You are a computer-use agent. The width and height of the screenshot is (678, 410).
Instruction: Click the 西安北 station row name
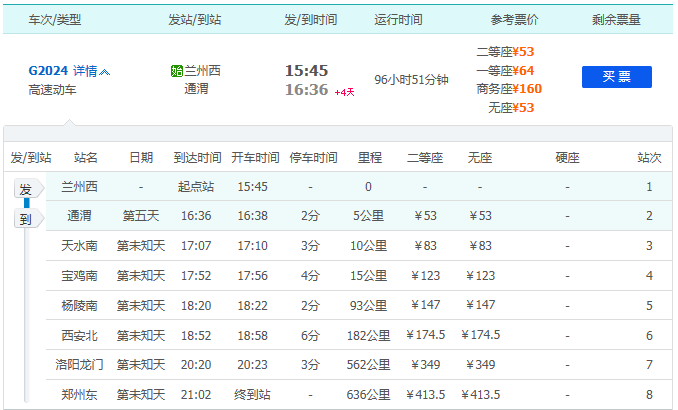[79, 335]
